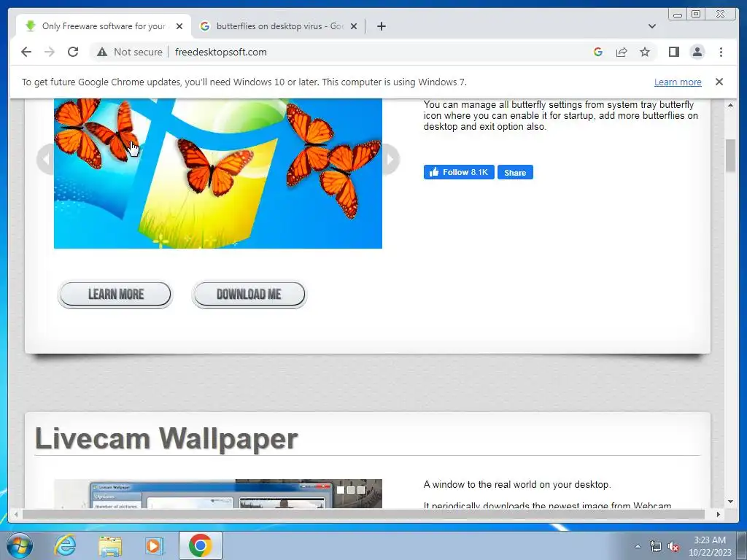Click the butterfly settings description text
Viewport: 747px width, 560px height.
tap(561, 116)
